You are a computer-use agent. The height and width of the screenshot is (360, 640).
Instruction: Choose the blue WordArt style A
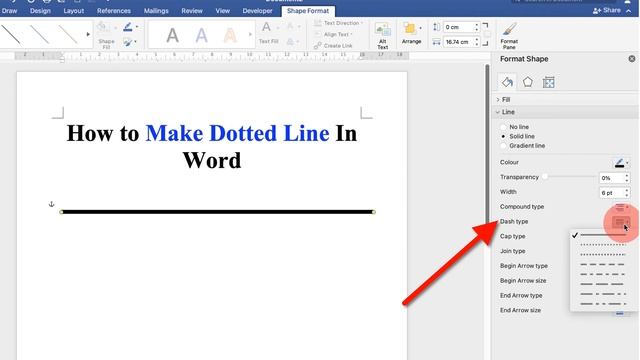(x=201, y=36)
